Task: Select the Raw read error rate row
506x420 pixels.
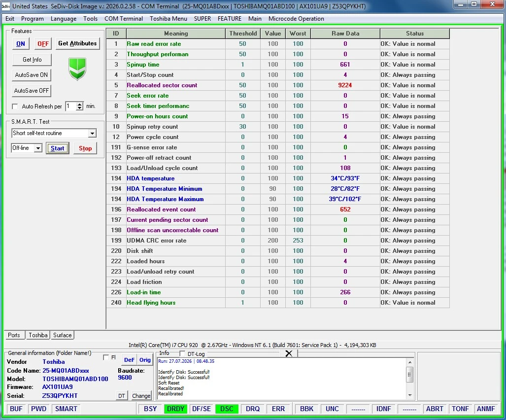Action: pos(278,44)
